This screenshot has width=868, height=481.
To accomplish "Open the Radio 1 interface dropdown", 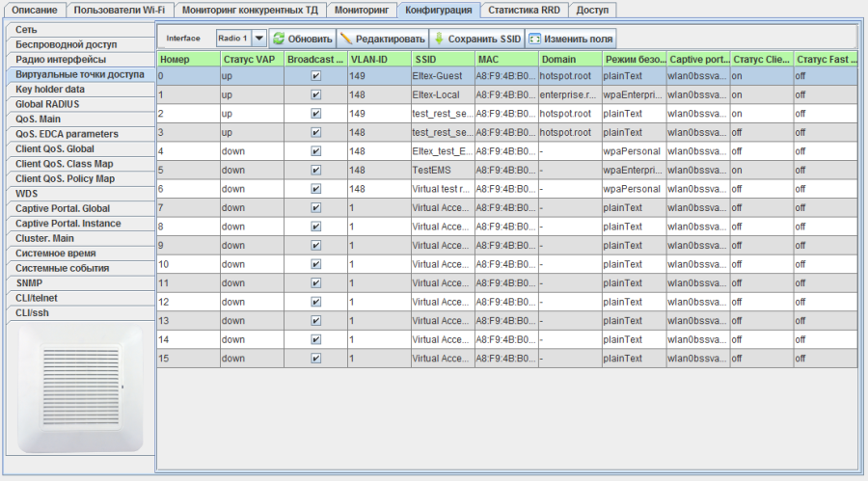I will pos(241,39).
